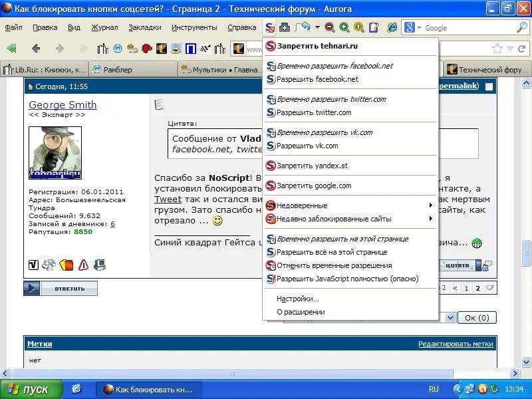Open the diary entries count link 6
The image size is (532, 399).
112,224
